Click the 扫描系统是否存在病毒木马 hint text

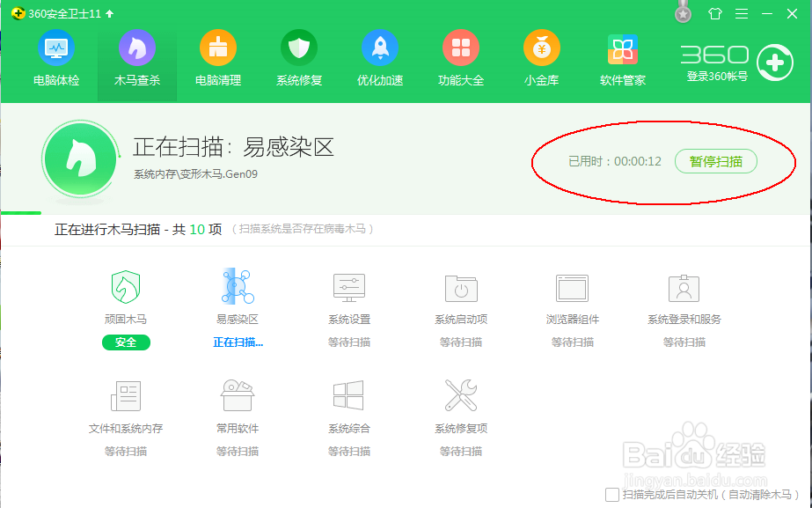tap(303, 229)
